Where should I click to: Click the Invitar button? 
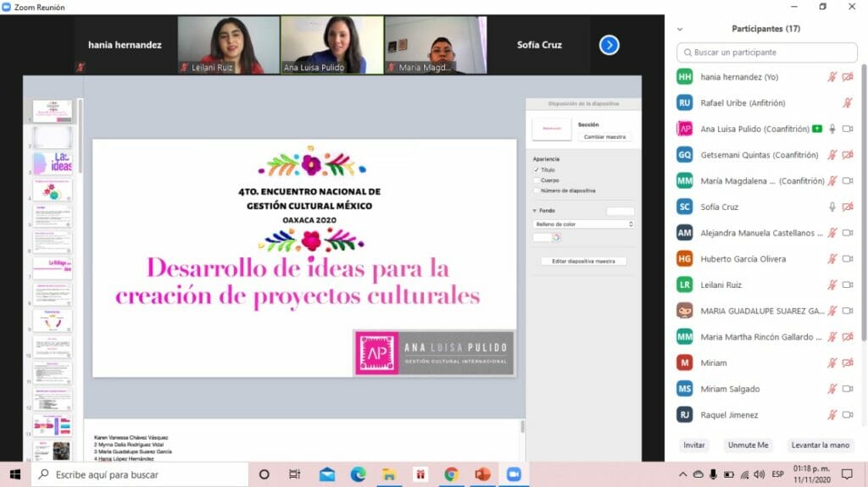pyautogui.click(x=694, y=445)
